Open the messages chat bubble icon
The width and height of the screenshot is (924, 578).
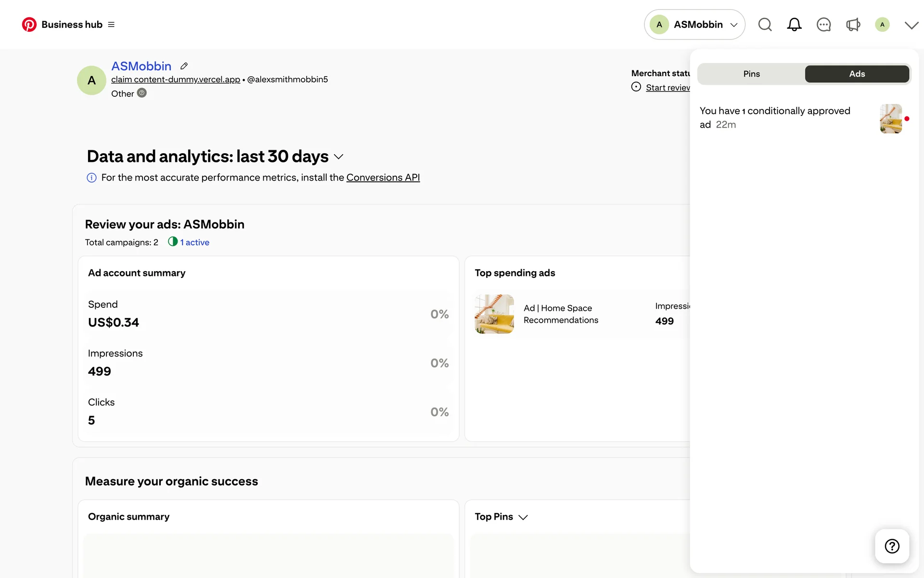823,25
